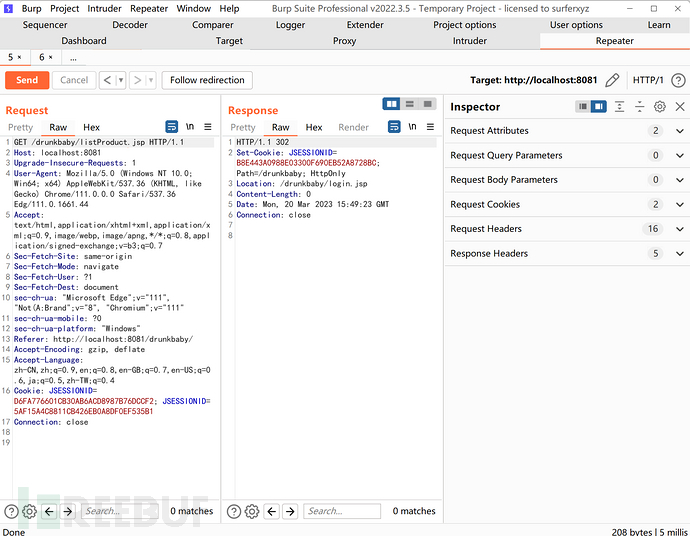Select side-by-side split layout icon
The height and width of the screenshot is (536, 690).
(391, 104)
